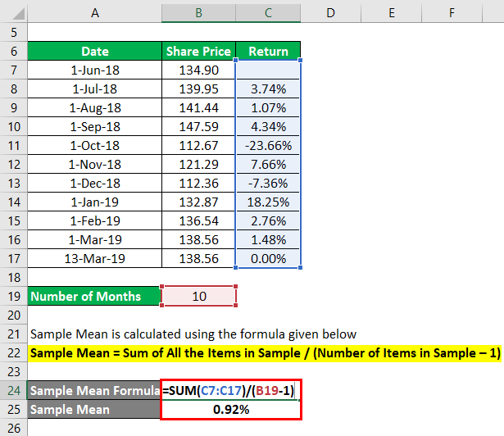Click share price 134.90
504x436 pixels.
click(x=198, y=70)
